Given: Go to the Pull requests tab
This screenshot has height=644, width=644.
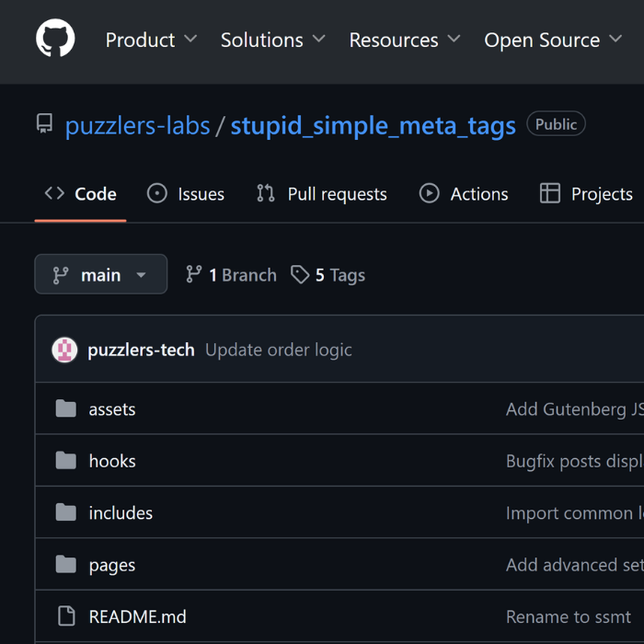Looking at the screenshot, I should (x=322, y=194).
